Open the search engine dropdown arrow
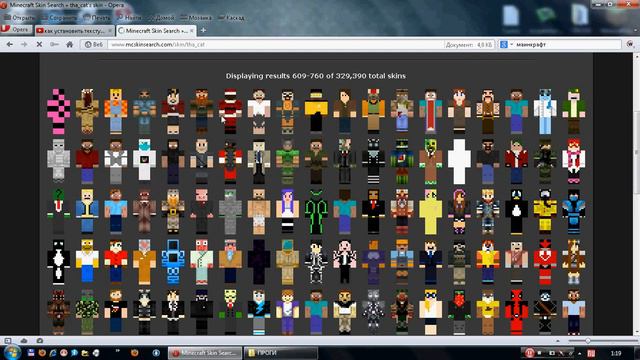 (x=511, y=44)
